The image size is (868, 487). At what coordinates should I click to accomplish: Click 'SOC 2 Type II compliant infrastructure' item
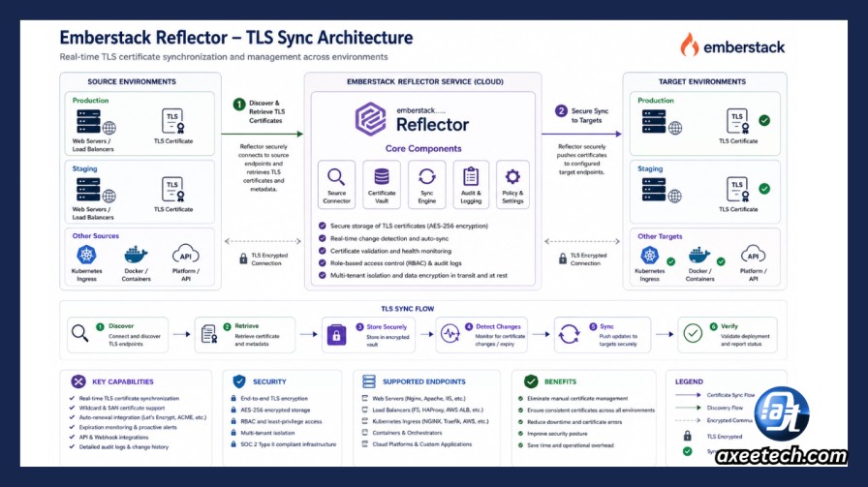coord(288,444)
